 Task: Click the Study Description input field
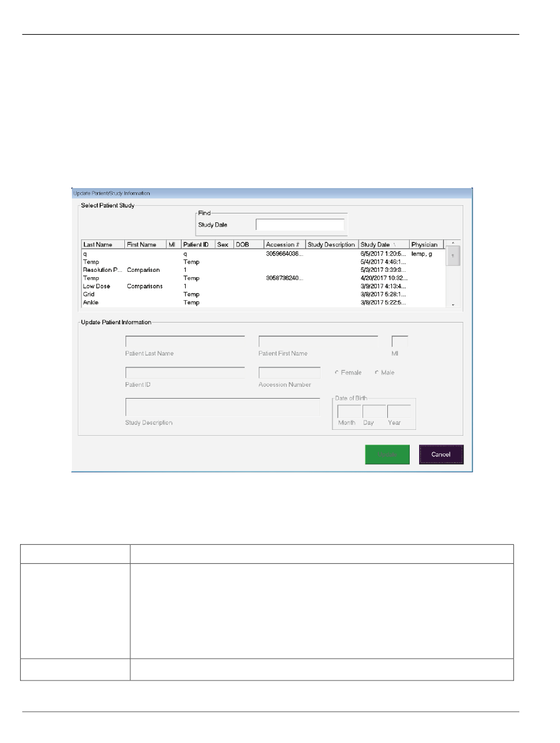tap(222, 407)
